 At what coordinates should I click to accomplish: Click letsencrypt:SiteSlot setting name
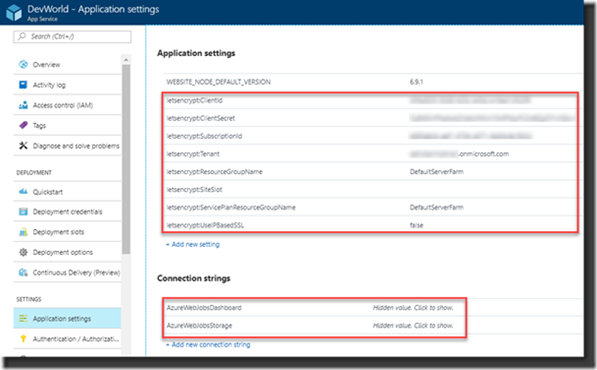pos(194,190)
